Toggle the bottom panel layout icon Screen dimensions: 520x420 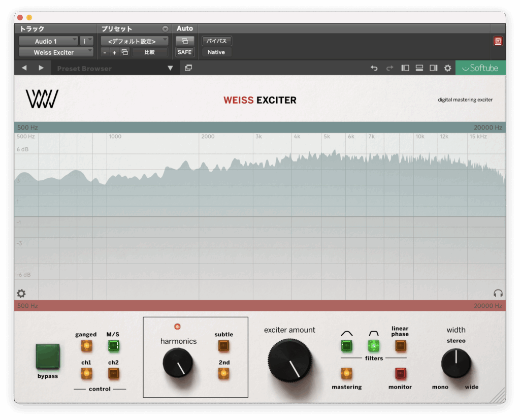click(x=419, y=68)
